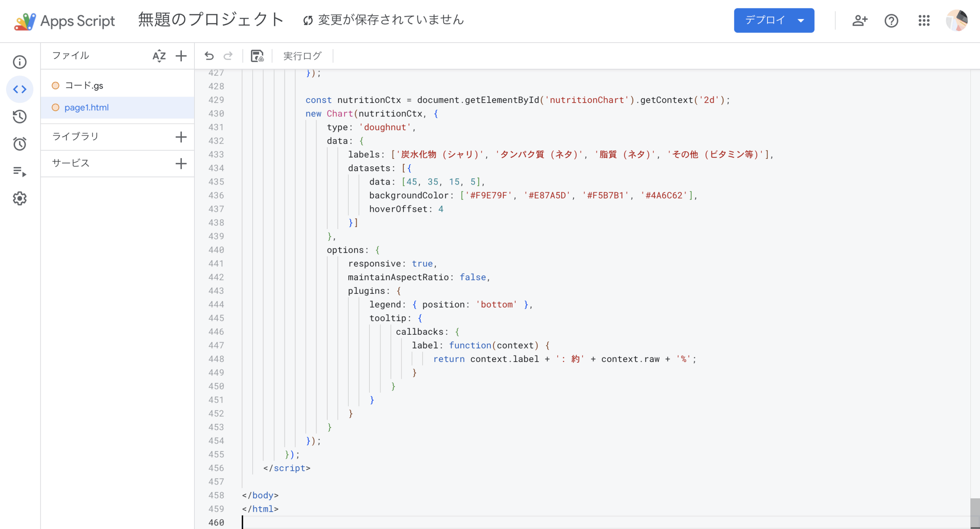Click the closing </body> tag

pyautogui.click(x=260, y=495)
